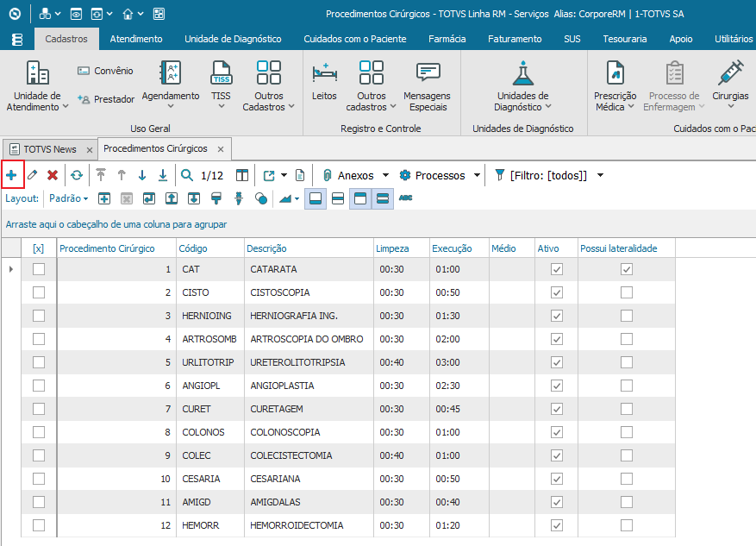This screenshot has height=546, width=756.
Task: Click the [x] select-all column header
Action: point(39,248)
